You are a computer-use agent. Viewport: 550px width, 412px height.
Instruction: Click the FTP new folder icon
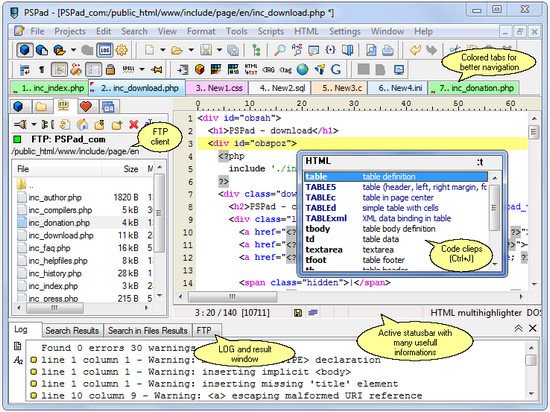coord(116,124)
